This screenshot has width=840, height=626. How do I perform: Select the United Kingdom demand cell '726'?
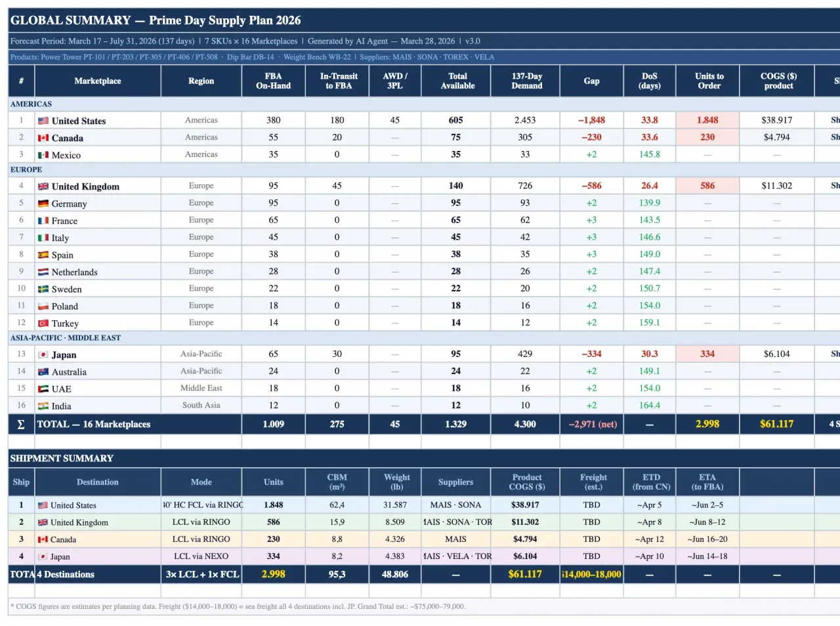(526, 186)
